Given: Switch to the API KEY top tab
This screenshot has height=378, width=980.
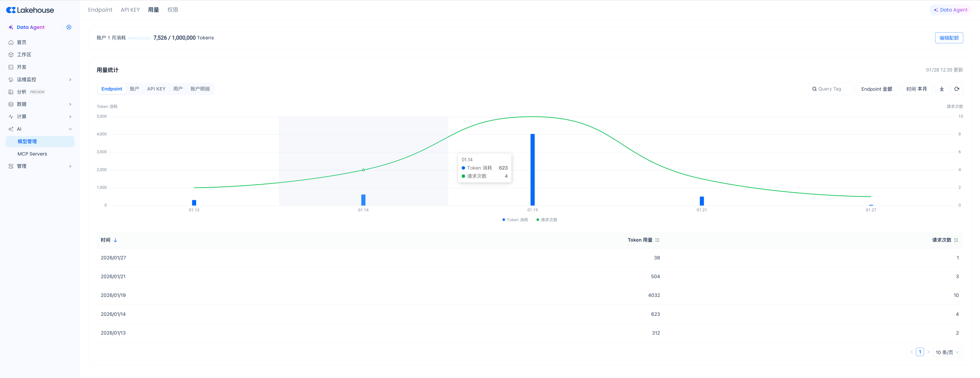Looking at the screenshot, I should tap(130, 10).
